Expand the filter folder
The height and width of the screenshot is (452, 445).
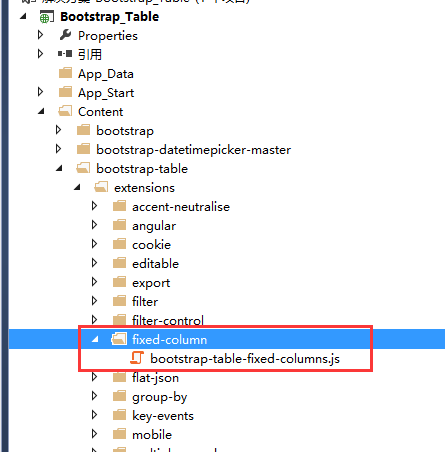coord(94,301)
